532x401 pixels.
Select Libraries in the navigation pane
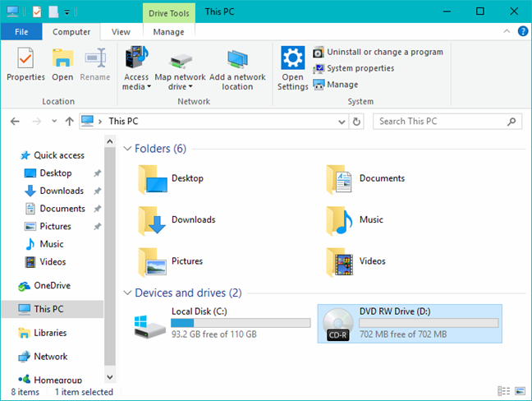tap(42, 333)
